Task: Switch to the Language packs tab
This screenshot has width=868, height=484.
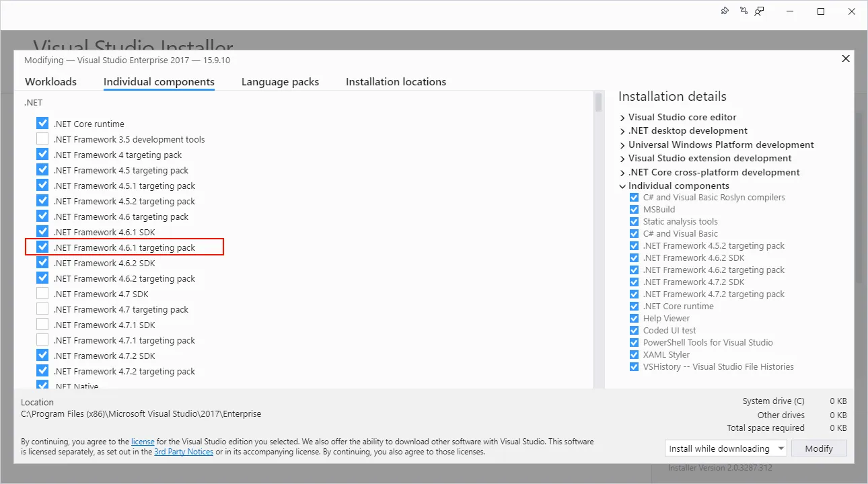Action: pyautogui.click(x=280, y=81)
